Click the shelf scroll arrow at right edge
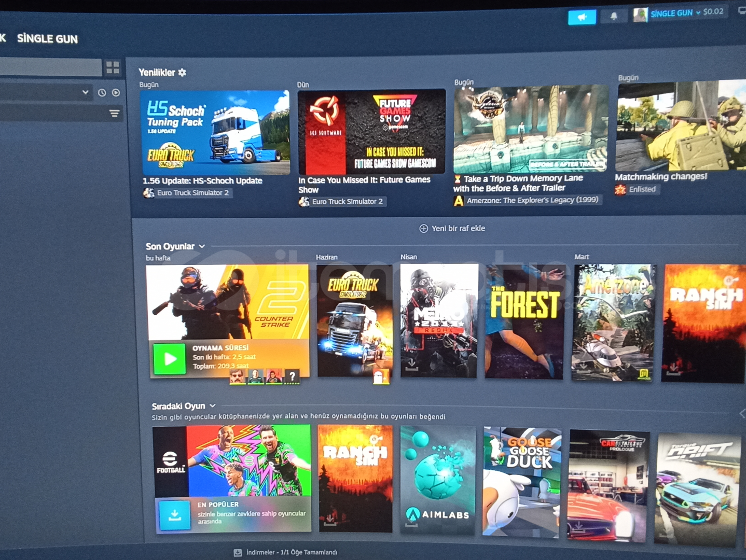This screenshot has height=560, width=746. tap(742, 413)
